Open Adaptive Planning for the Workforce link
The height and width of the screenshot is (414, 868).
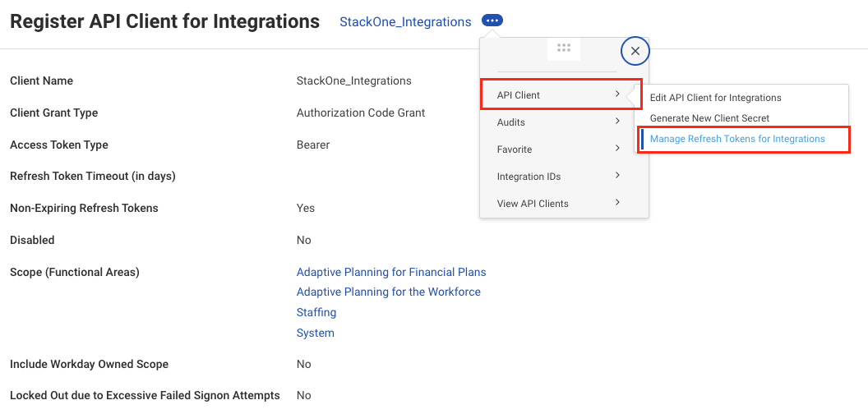point(388,292)
